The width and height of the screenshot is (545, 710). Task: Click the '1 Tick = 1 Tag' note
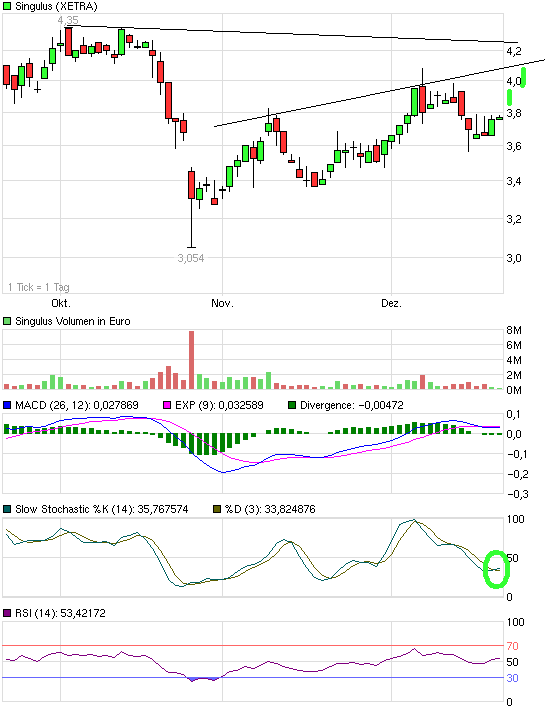click(x=38, y=287)
